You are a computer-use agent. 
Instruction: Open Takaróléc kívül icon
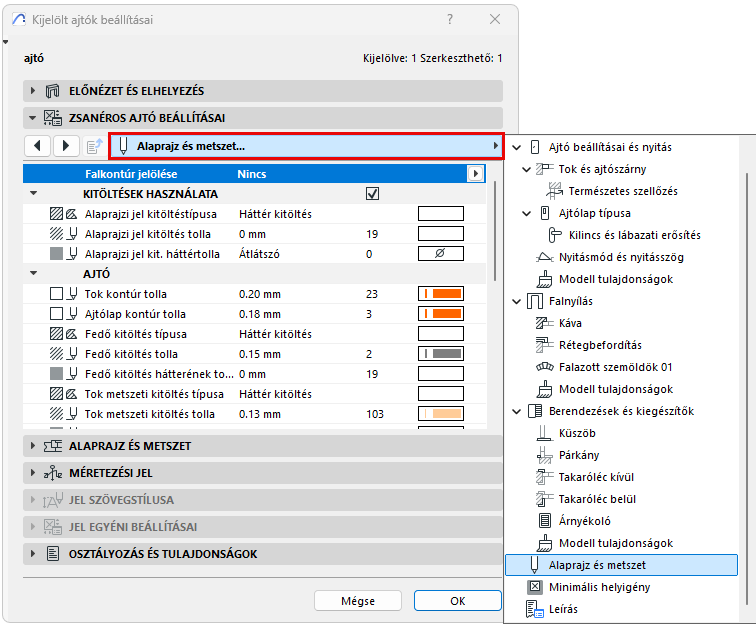(x=544, y=477)
